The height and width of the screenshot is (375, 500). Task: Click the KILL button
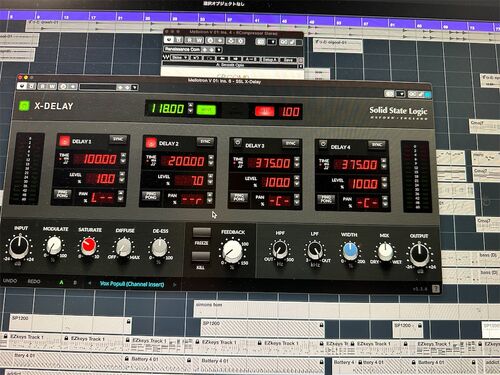201,257
